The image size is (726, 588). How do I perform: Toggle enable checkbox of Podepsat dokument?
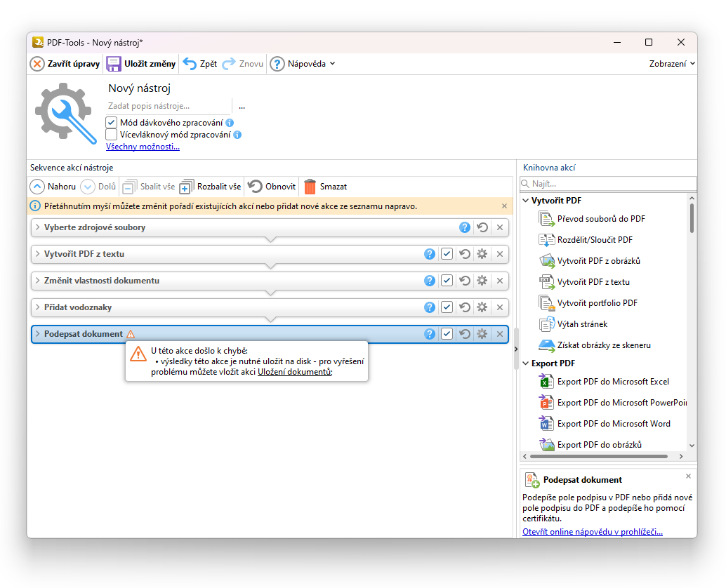tap(447, 334)
